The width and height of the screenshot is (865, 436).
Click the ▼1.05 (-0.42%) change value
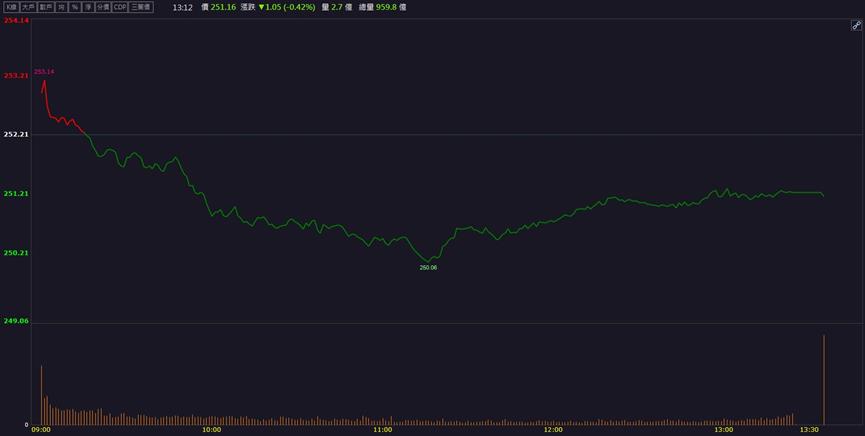(287, 7)
